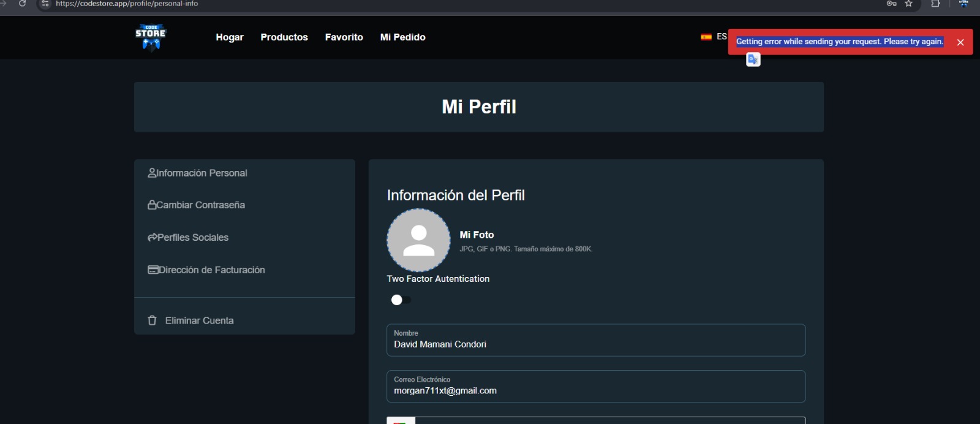Image resolution: width=980 pixels, height=424 pixels.
Task: Go to Hogar in the navigation
Action: 230,37
